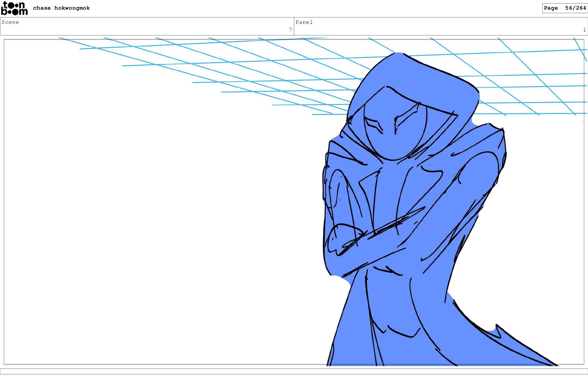
Task: Click the 'Panel' header label
Action: coord(304,22)
